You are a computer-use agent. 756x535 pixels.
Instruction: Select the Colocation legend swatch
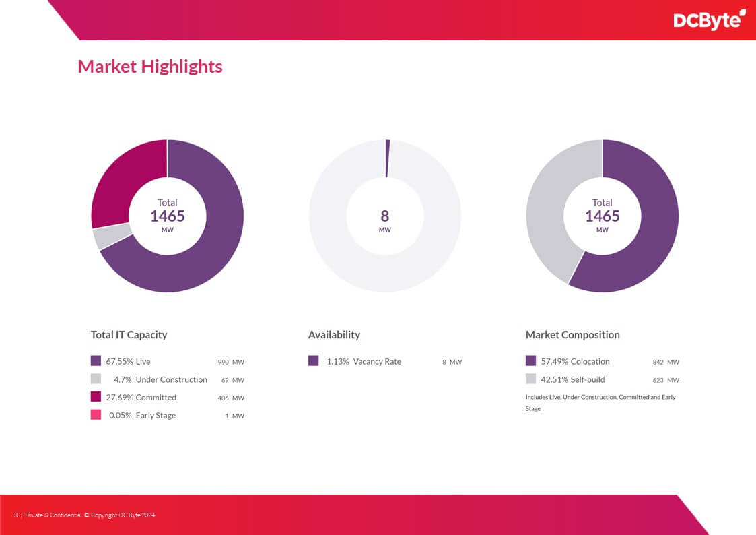pyautogui.click(x=531, y=361)
